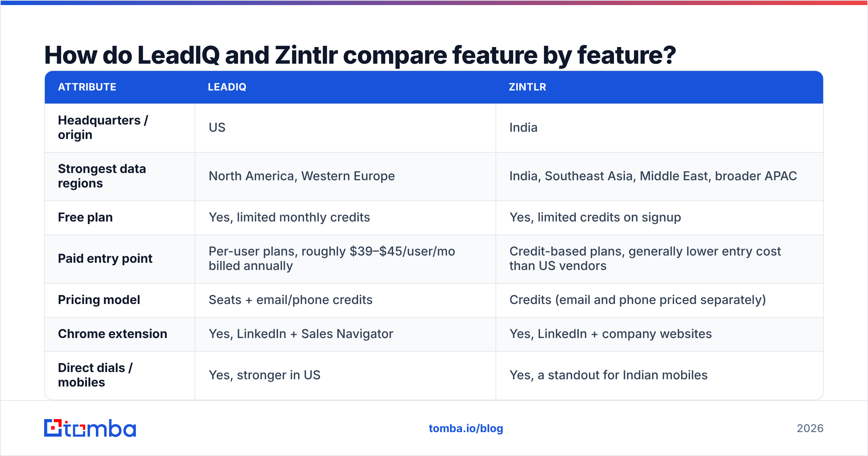The image size is (868, 456).
Task: Select the 'Direct dials / mobiles' label
Action: tap(95, 375)
